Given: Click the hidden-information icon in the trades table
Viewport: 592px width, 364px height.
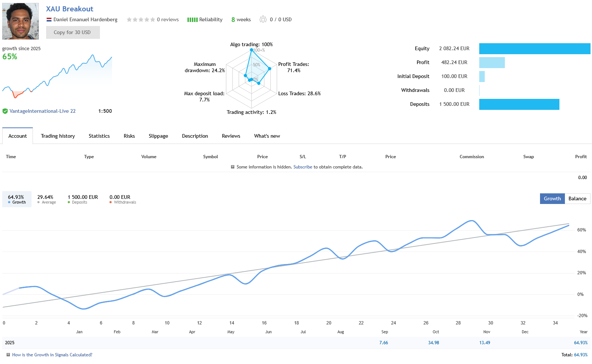Looking at the screenshot, I should (232, 167).
